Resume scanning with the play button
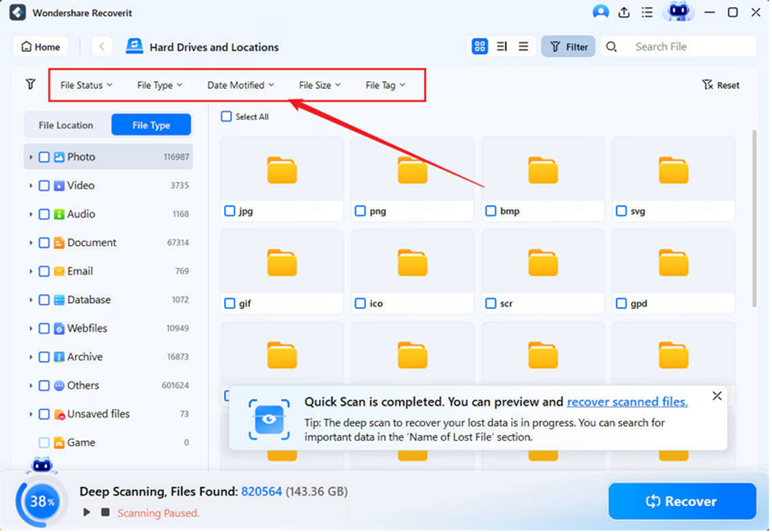The image size is (772, 532). point(87,514)
